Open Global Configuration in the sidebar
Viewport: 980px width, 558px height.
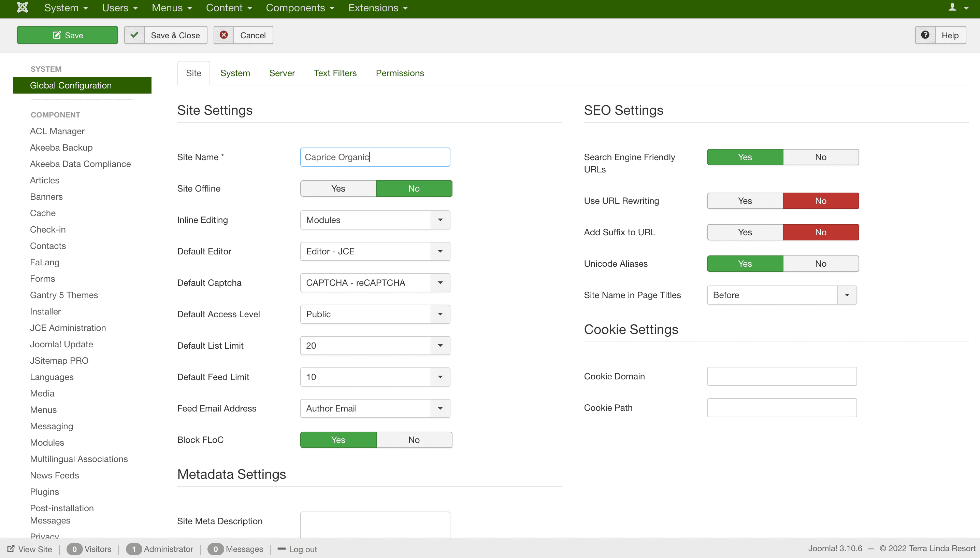click(x=82, y=85)
